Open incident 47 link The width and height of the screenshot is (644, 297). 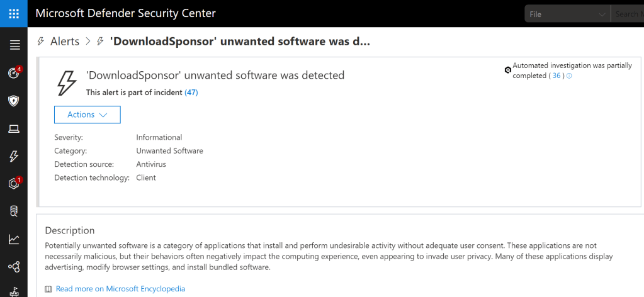(191, 92)
